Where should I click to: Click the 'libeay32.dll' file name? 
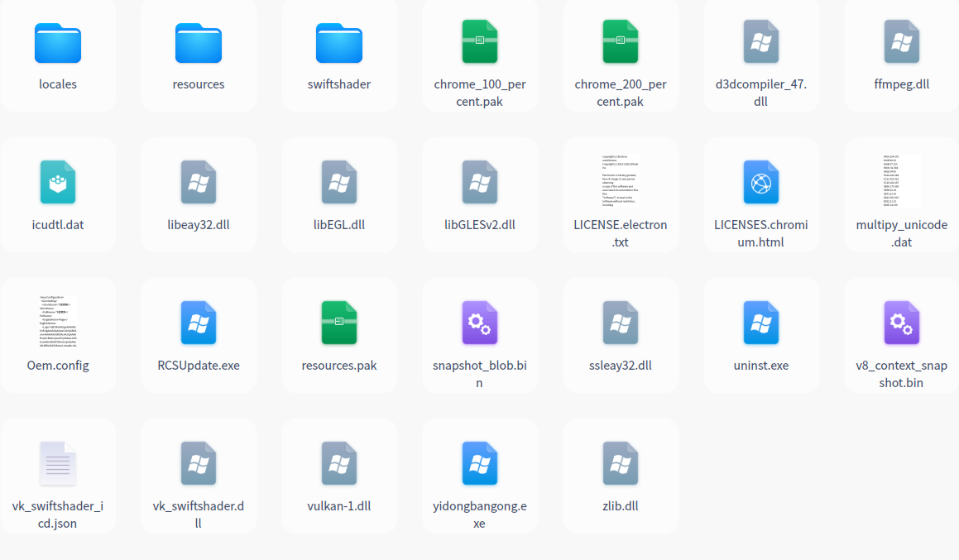198,225
